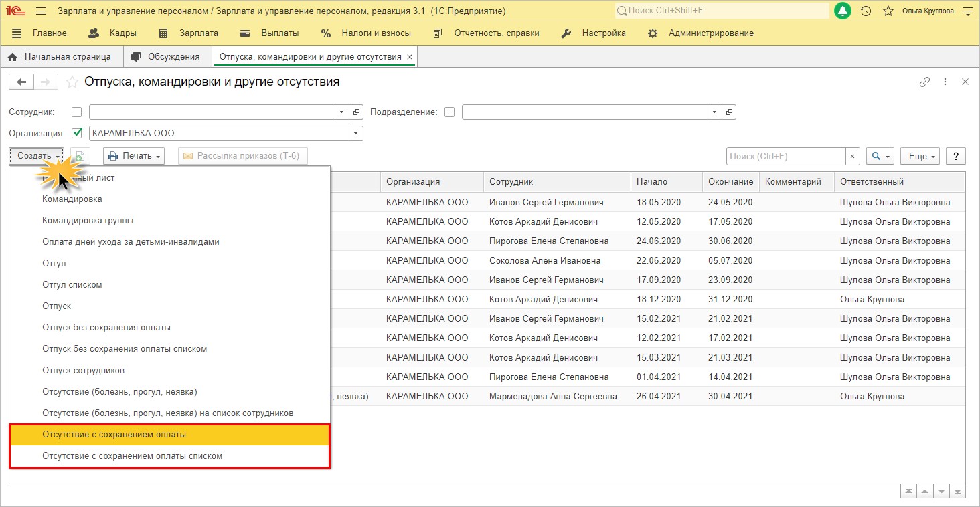This screenshot has width=980, height=507.
Task: Click the favorites star in title bar
Action: pyautogui.click(x=888, y=11)
